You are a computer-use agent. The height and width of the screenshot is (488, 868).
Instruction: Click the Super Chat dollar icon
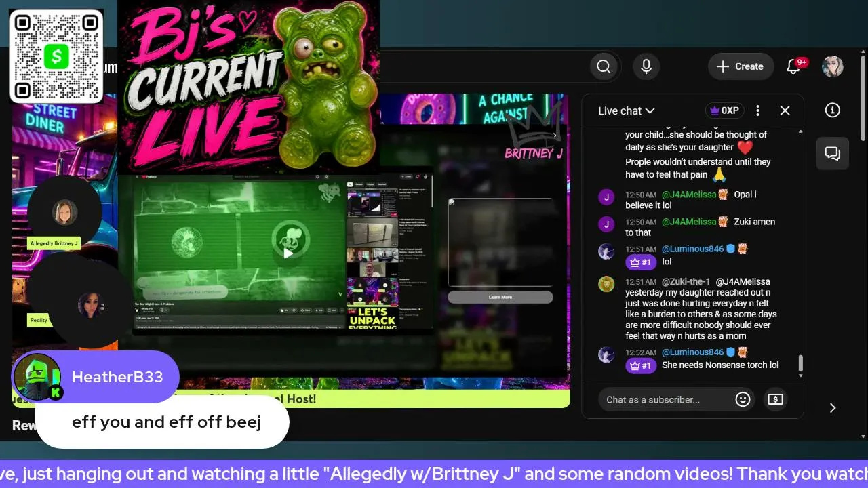775,399
